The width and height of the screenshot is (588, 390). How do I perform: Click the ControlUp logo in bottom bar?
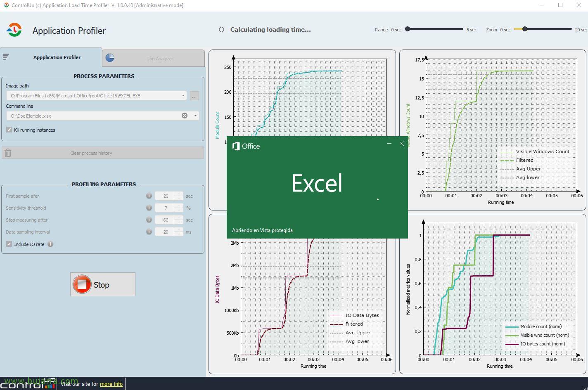pyautogui.click(x=28, y=384)
